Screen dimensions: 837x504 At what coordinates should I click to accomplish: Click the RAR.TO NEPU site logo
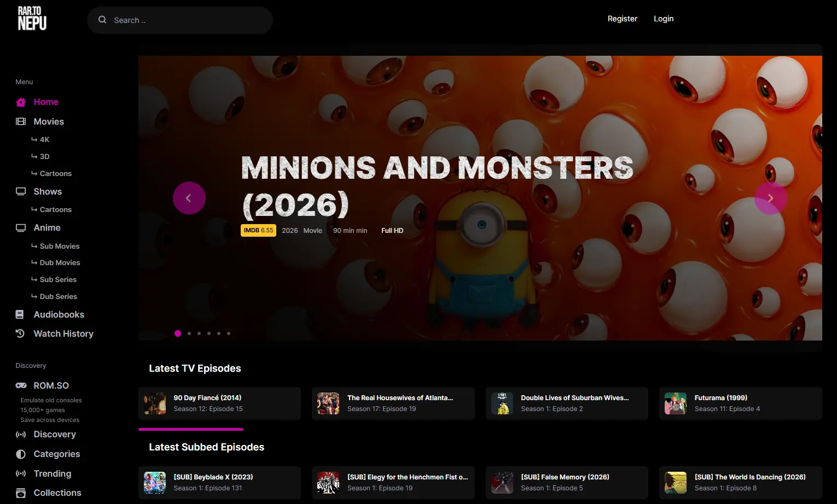tap(32, 19)
